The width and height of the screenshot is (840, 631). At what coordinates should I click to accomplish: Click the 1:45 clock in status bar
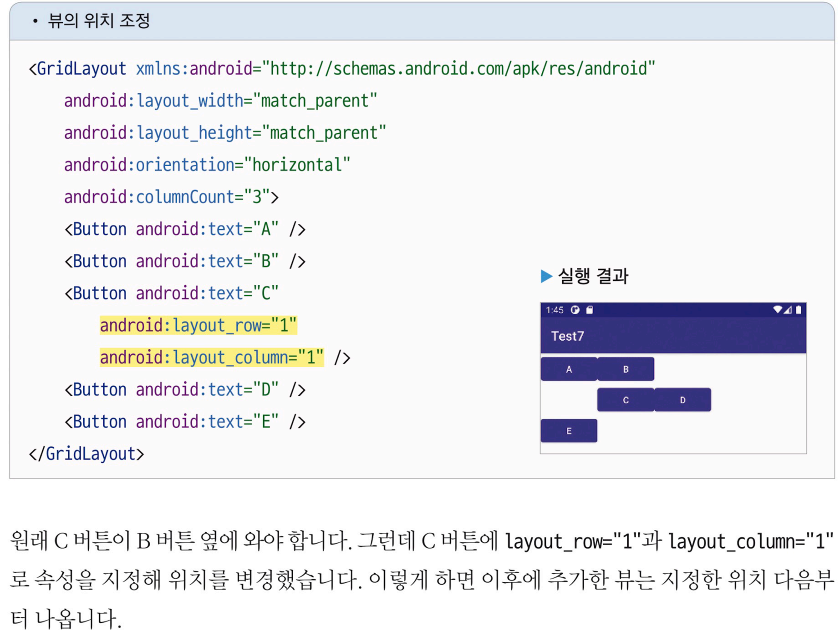(555, 310)
